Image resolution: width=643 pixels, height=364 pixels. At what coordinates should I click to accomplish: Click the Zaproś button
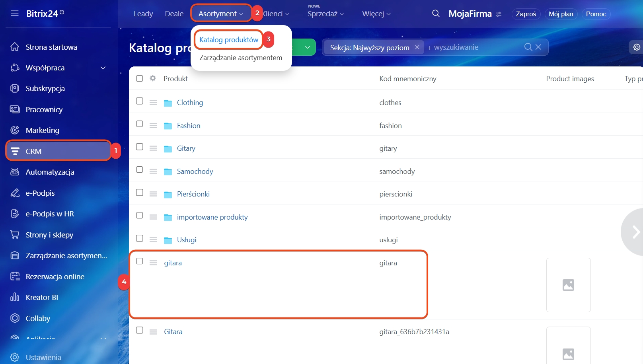pos(526,14)
